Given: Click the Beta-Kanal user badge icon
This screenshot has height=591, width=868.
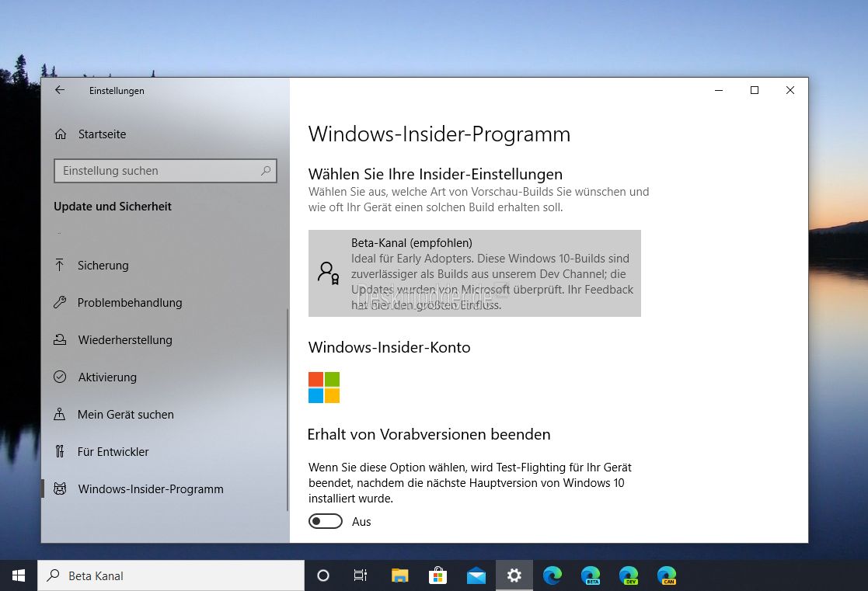Looking at the screenshot, I should (328, 273).
